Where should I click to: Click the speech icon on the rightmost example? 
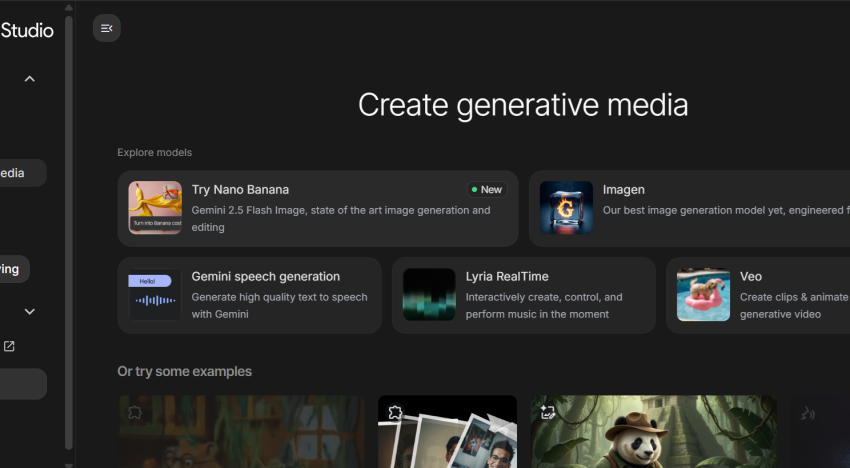[x=808, y=414]
